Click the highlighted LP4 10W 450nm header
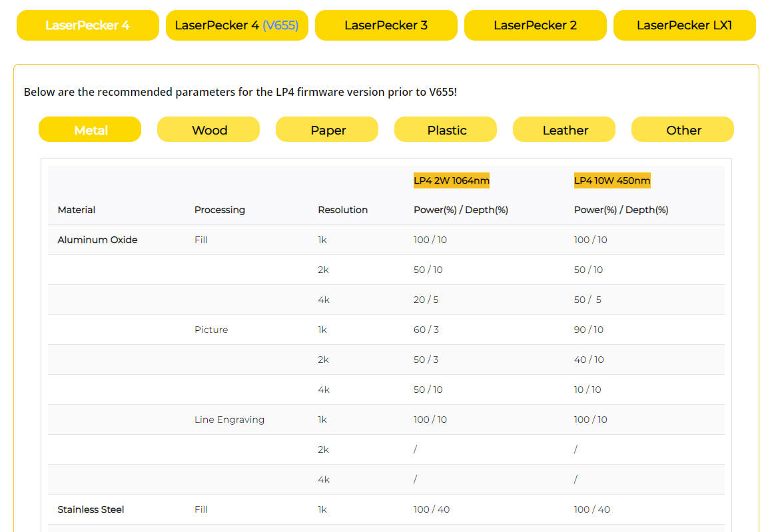 tap(611, 180)
